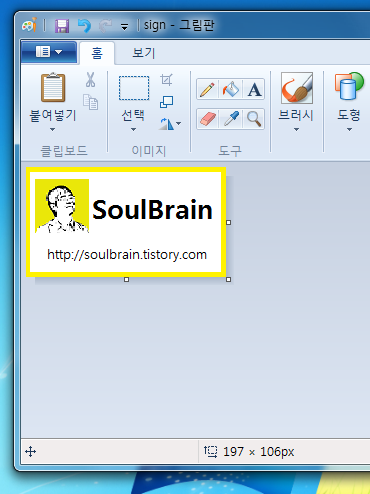
Task: Open the resize and skew tool
Action: point(166,102)
